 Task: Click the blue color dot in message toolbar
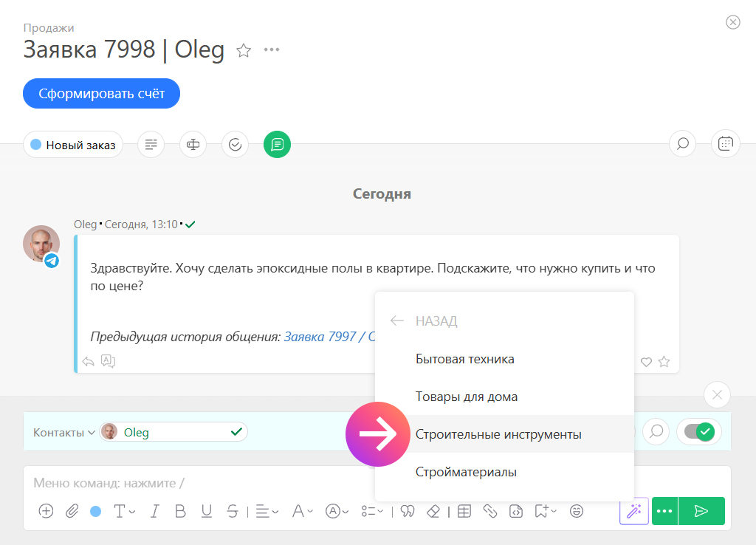click(x=95, y=511)
